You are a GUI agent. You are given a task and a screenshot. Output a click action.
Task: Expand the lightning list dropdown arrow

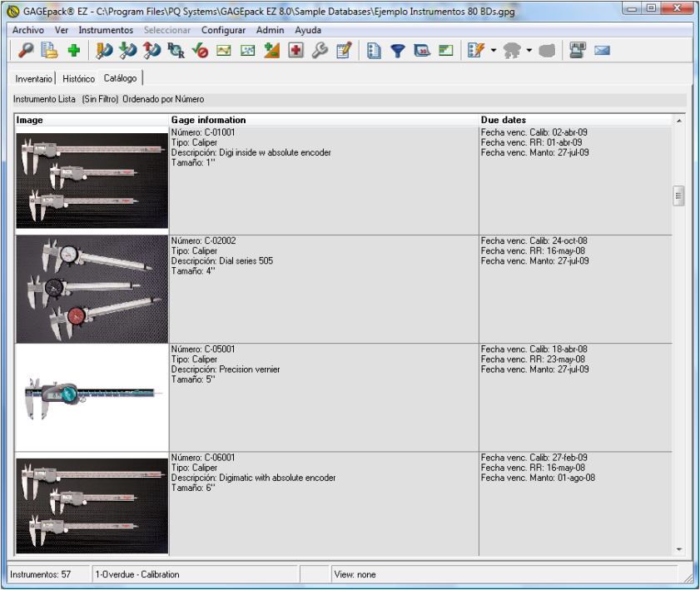click(494, 50)
